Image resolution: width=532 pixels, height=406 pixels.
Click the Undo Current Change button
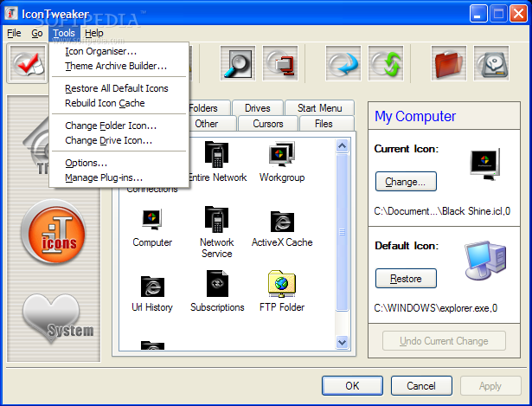coord(444,341)
